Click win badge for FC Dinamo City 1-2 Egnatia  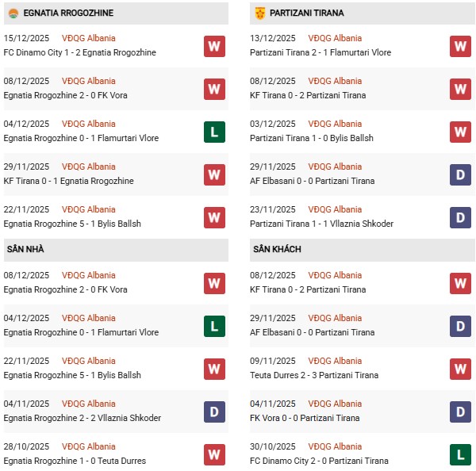click(x=214, y=46)
